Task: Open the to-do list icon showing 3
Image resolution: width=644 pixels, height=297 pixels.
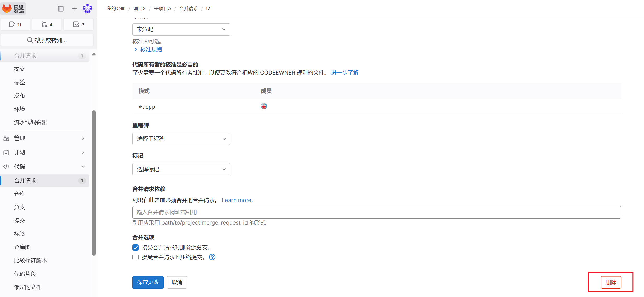Action: point(78,24)
